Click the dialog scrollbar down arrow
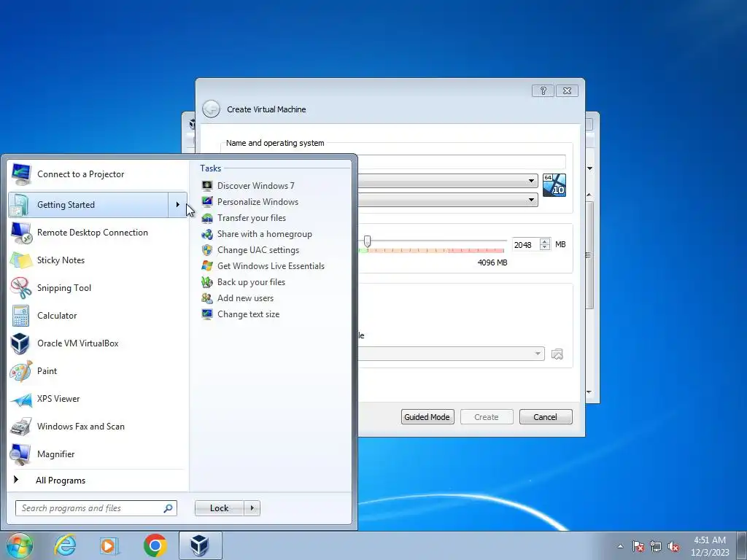Screen dimensions: 747x560 click(x=589, y=392)
